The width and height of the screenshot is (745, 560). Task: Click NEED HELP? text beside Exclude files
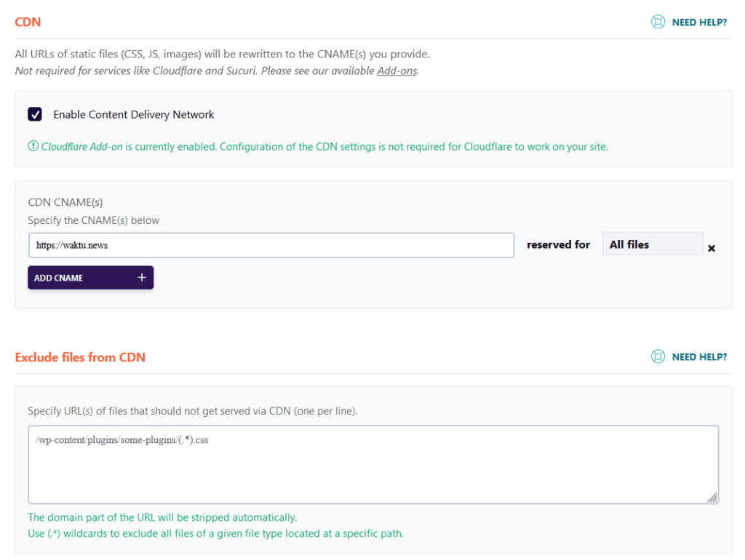[x=699, y=356]
